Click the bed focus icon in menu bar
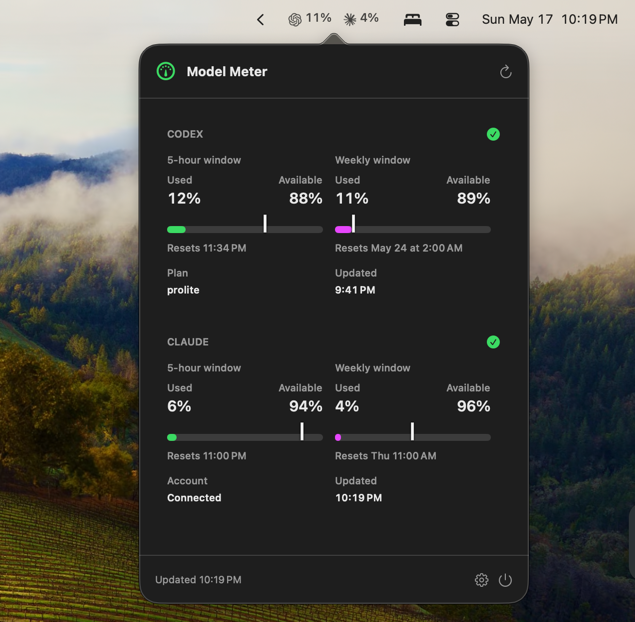 tap(413, 19)
